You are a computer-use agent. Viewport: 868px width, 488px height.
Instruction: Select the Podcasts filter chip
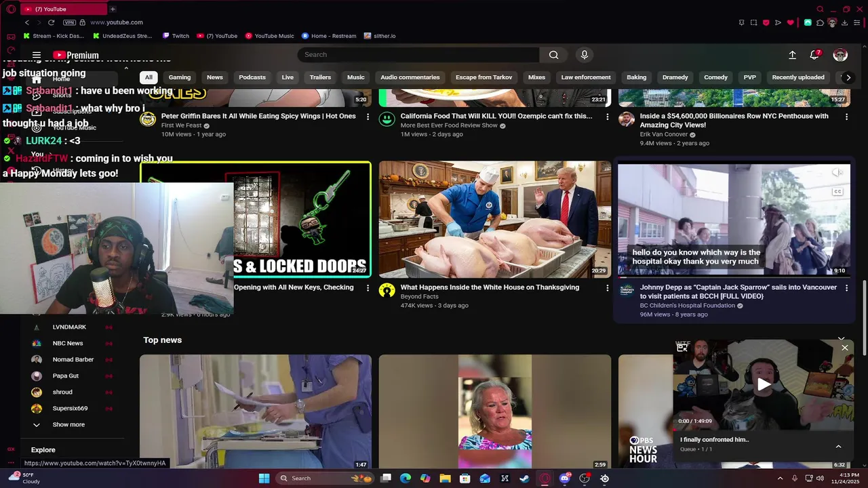[252, 77]
